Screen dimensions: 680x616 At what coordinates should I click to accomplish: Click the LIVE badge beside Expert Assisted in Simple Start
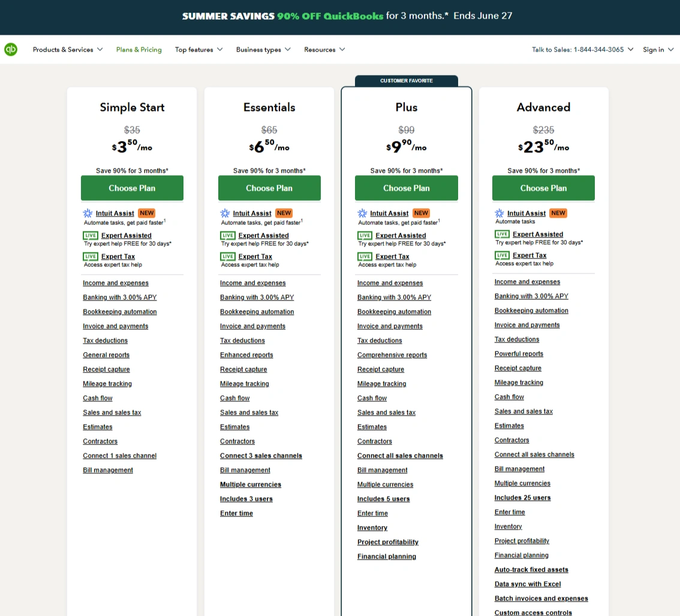[x=90, y=236]
